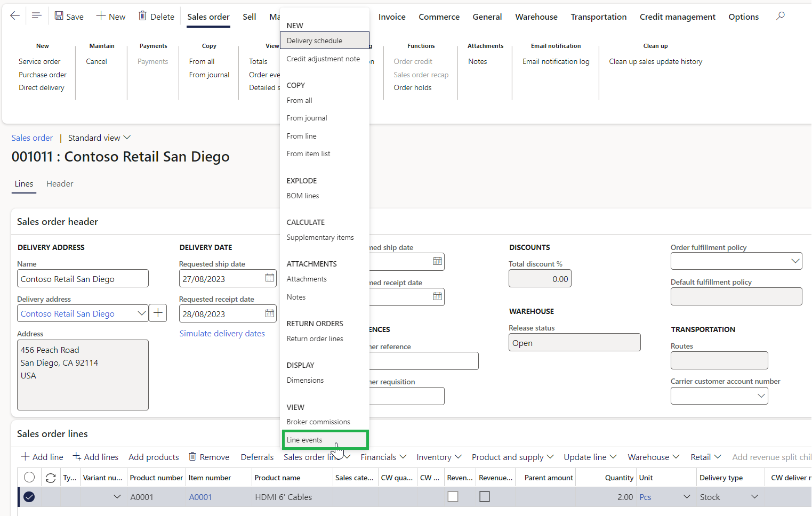812x516 pixels.
Task: Select Line events from the menu
Action: tap(325, 440)
